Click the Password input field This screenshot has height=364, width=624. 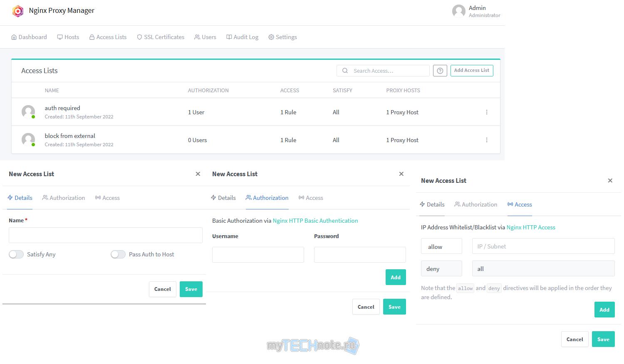point(360,255)
